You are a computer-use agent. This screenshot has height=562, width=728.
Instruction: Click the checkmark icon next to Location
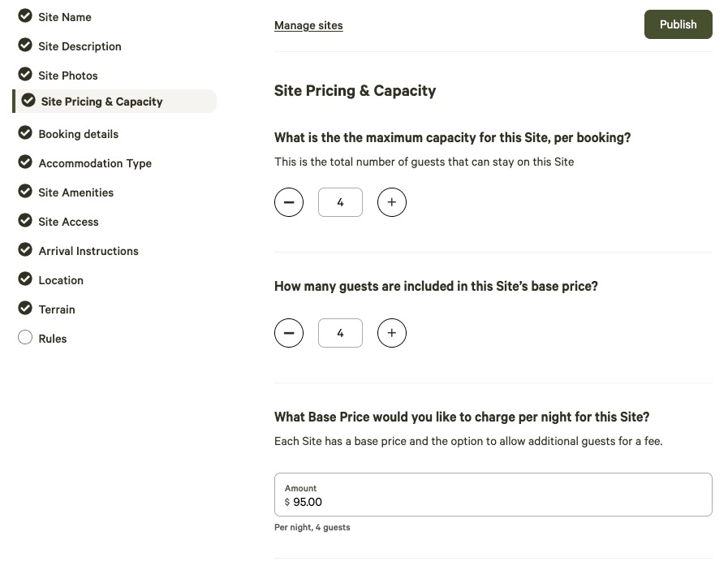click(25, 279)
